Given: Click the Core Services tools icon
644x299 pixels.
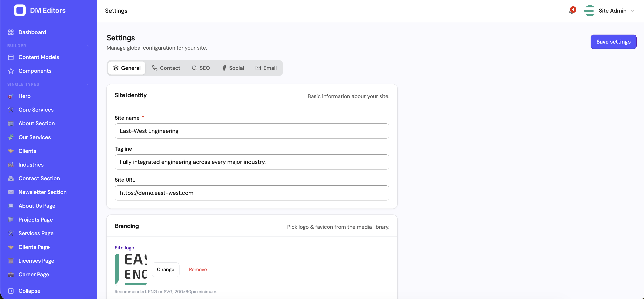Looking at the screenshot, I should coord(11,110).
